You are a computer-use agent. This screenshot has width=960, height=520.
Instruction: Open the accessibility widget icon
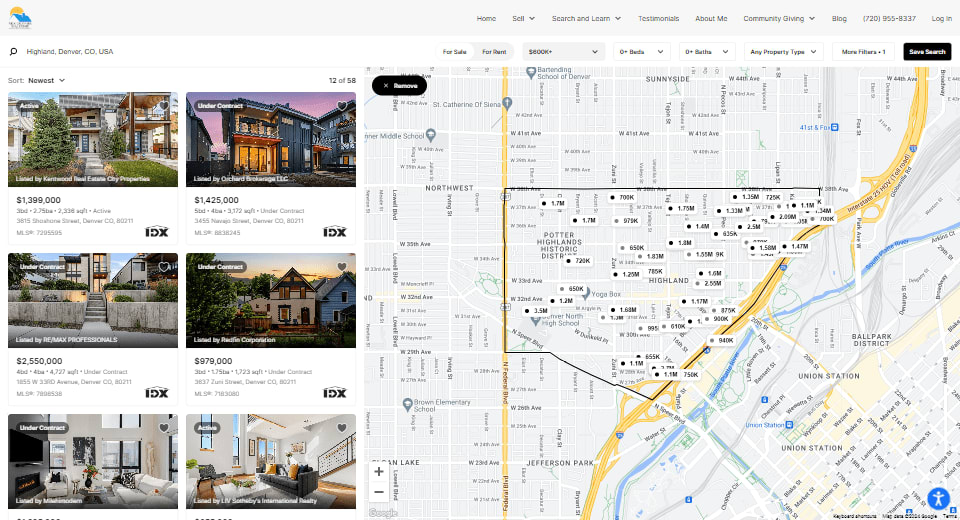point(938,499)
